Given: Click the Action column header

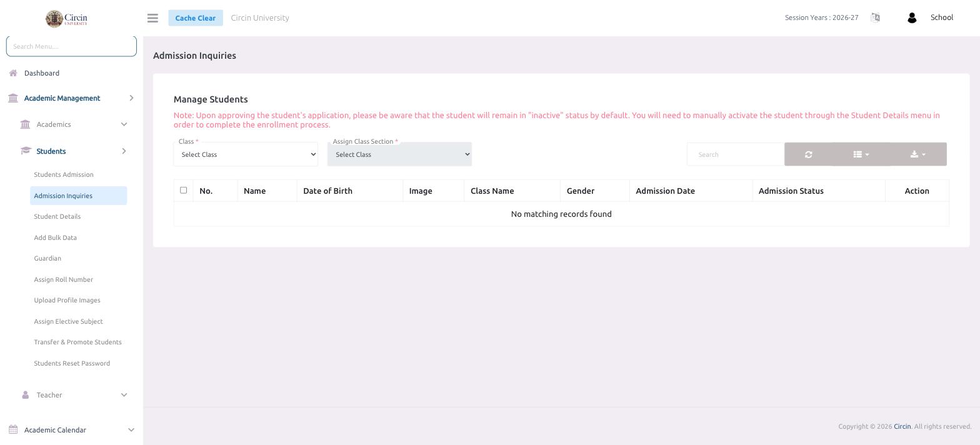Looking at the screenshot, I should click(x=917, y=191).
